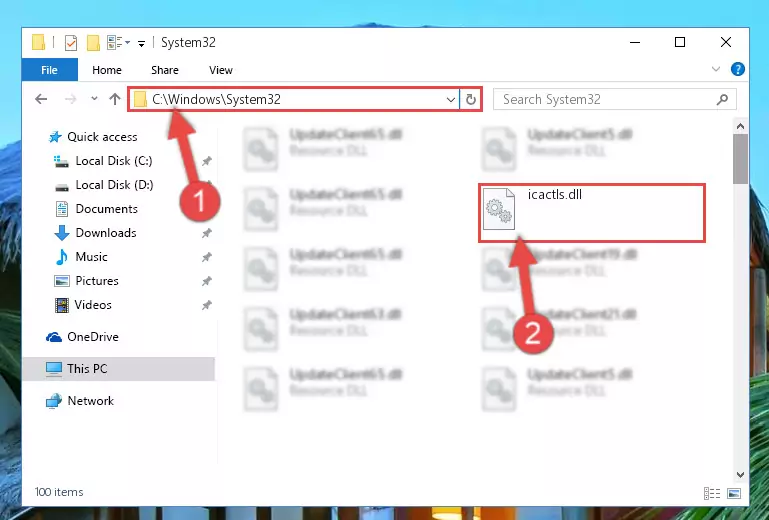The width and height of the screenshot is (769, 520).
Task: Click the OneDrive cloud icon
Action: tap(54, 337)
